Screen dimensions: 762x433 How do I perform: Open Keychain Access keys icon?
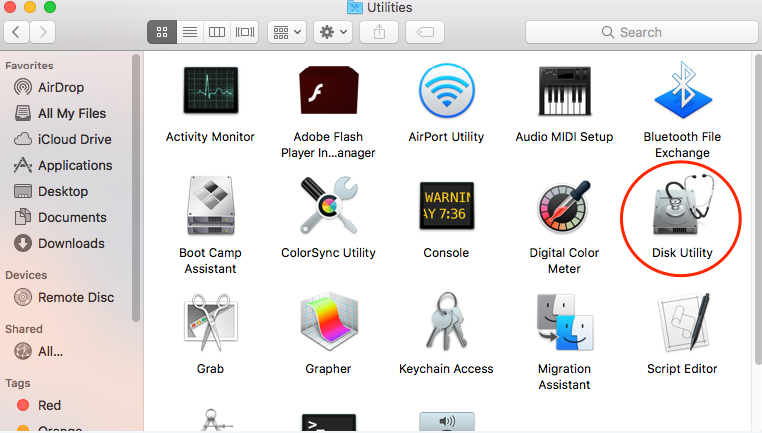coord(447,321)
